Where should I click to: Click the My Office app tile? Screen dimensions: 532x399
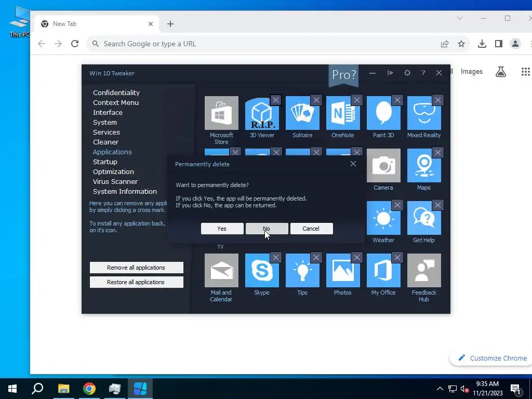(x=383, y=270)
